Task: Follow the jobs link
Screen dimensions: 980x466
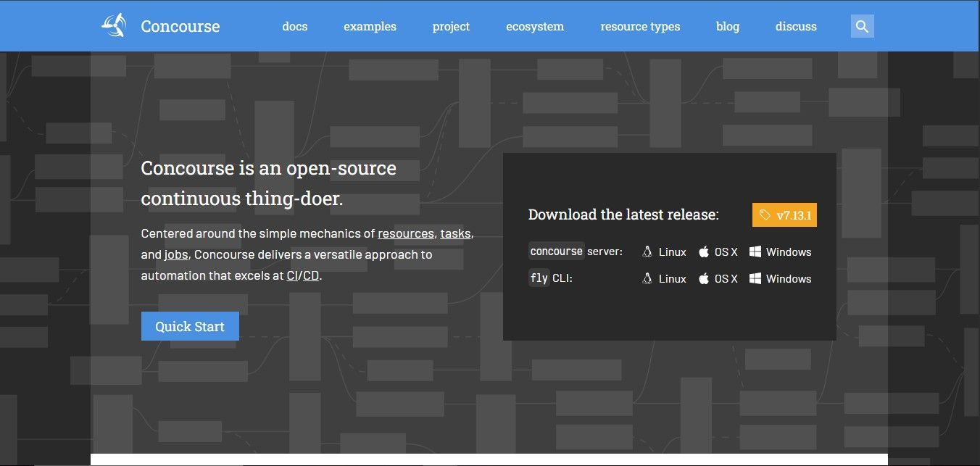Action: pyautogui.click(x=176, y=255)
